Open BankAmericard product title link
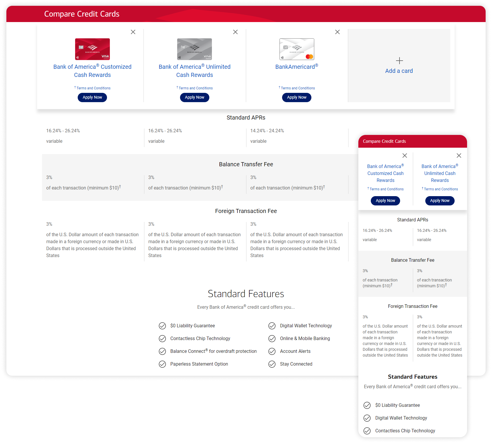Screen dimensions: 492x448 (x=297, y=67)
